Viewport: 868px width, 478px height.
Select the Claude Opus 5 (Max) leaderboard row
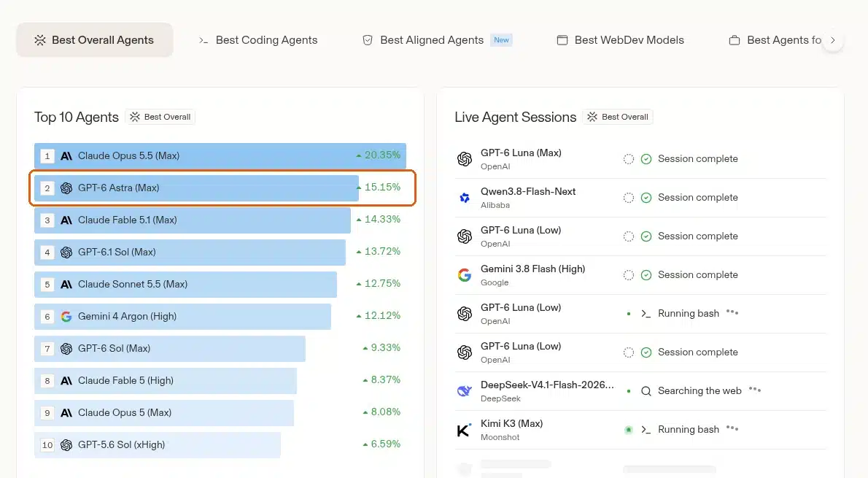click(x=220, y=413)
